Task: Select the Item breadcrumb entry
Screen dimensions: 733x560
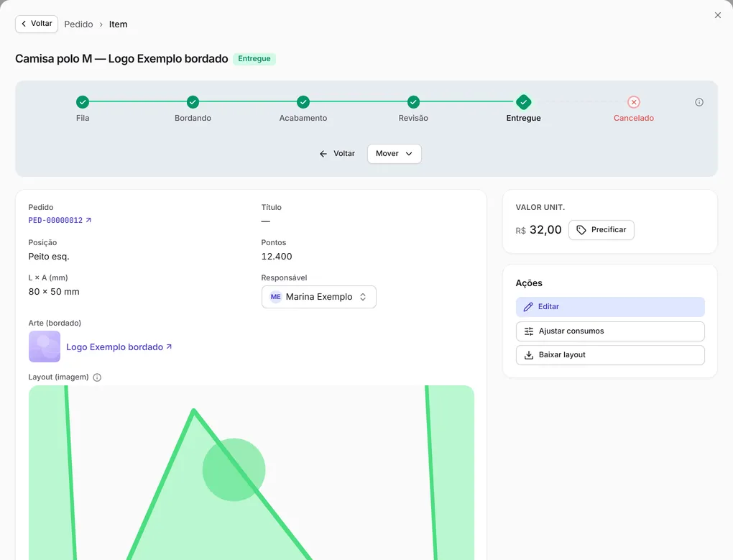Action: point(119,24)
